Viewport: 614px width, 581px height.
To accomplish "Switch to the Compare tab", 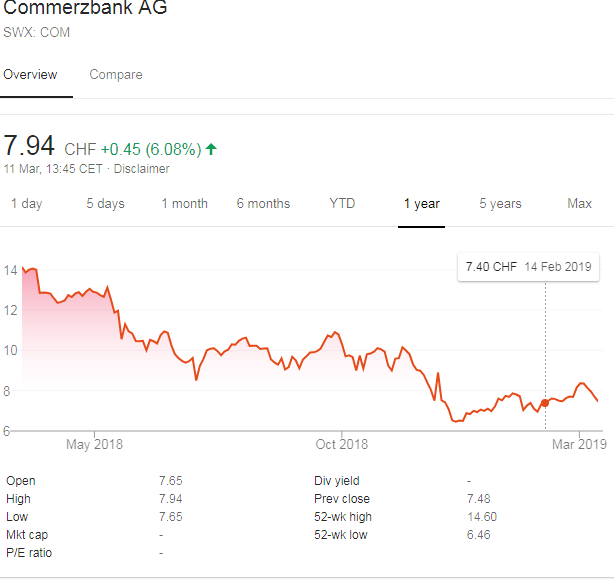I will (116, 75).
